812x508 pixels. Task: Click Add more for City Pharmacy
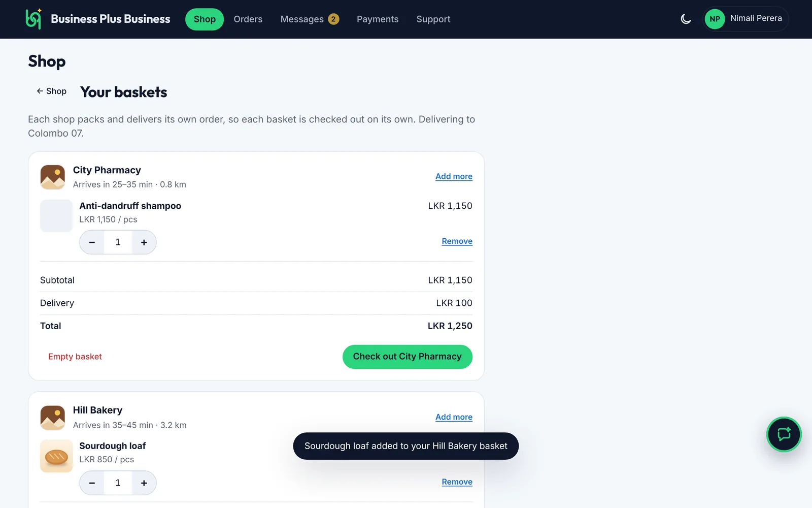click(x=454, y=176)
